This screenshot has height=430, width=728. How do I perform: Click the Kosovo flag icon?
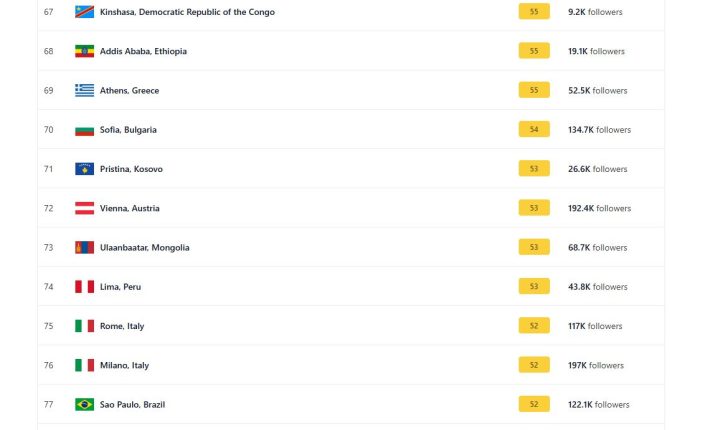(84, 169)
